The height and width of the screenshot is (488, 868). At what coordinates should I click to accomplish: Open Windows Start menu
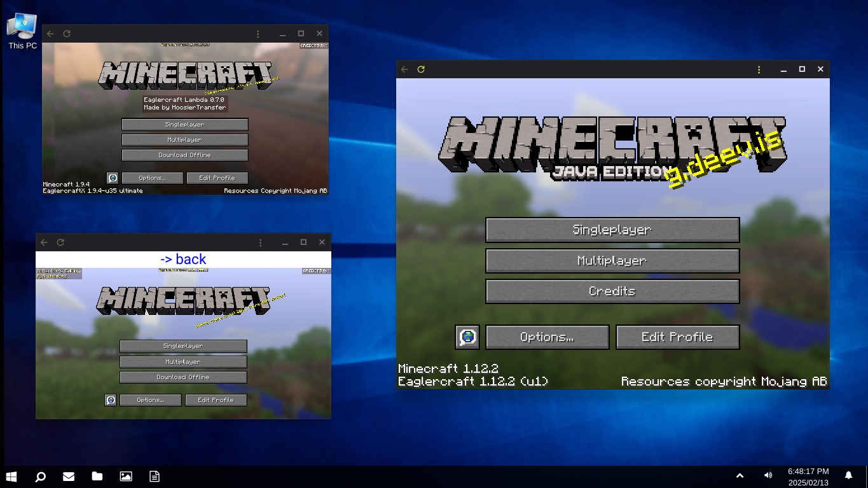click(11, 476)
